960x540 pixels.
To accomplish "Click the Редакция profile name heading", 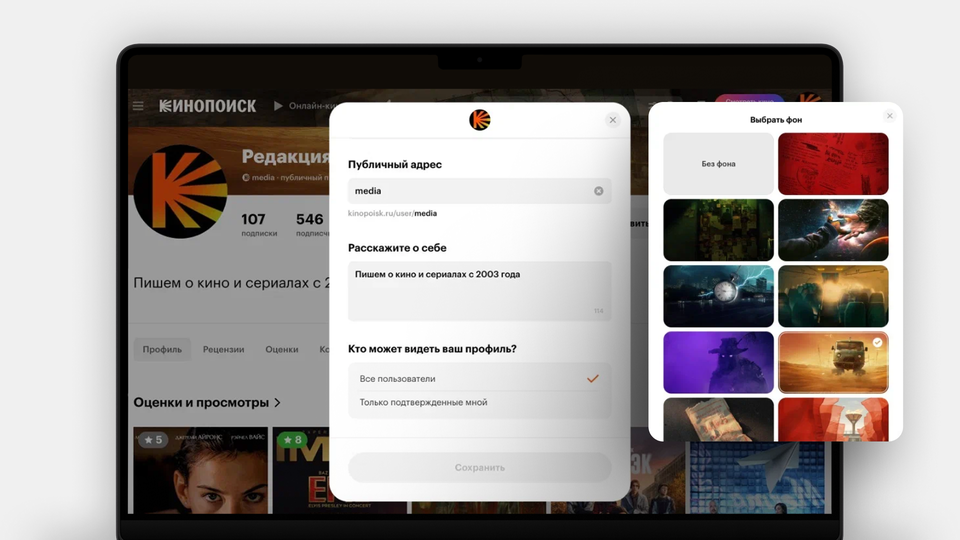I will 285,157.
